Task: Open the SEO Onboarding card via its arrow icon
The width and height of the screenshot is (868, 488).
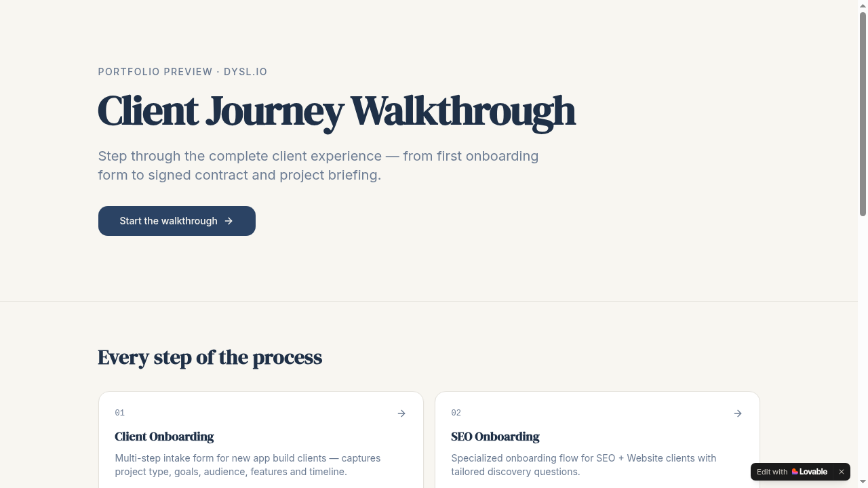Action: 738,413
